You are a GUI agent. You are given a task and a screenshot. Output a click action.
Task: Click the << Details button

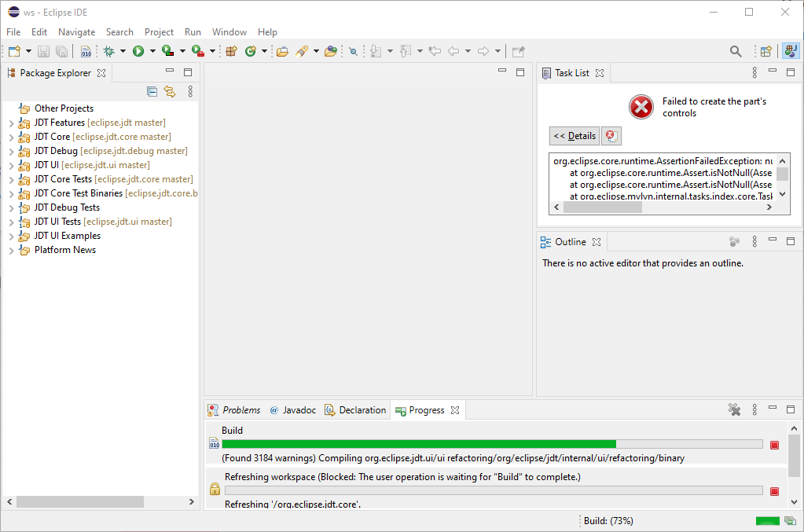click(575, 136)
